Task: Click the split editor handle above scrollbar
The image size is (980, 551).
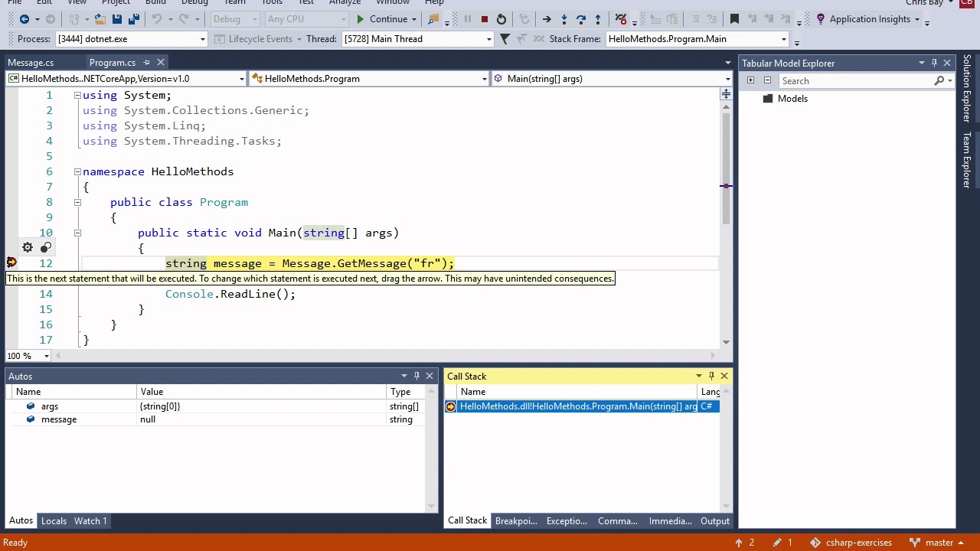Action: (x=726, y=94)
